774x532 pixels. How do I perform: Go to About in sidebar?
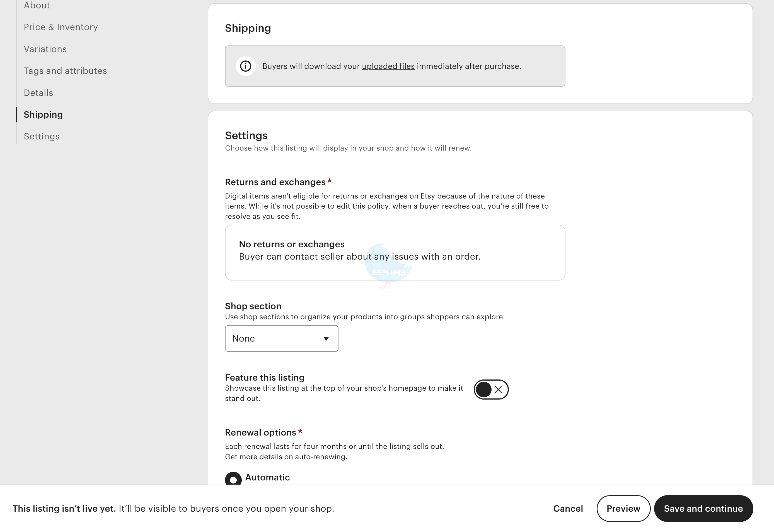coord(37,5)
